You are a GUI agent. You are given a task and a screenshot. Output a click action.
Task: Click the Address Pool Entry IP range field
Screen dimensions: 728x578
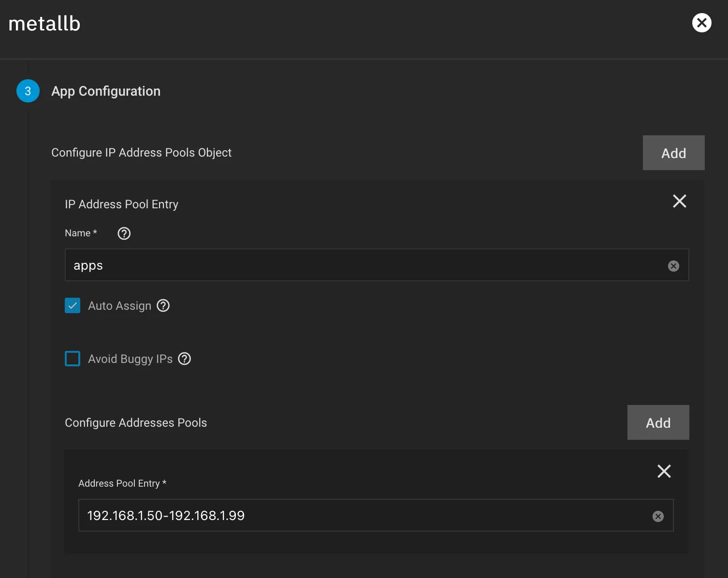pos(363,516)
